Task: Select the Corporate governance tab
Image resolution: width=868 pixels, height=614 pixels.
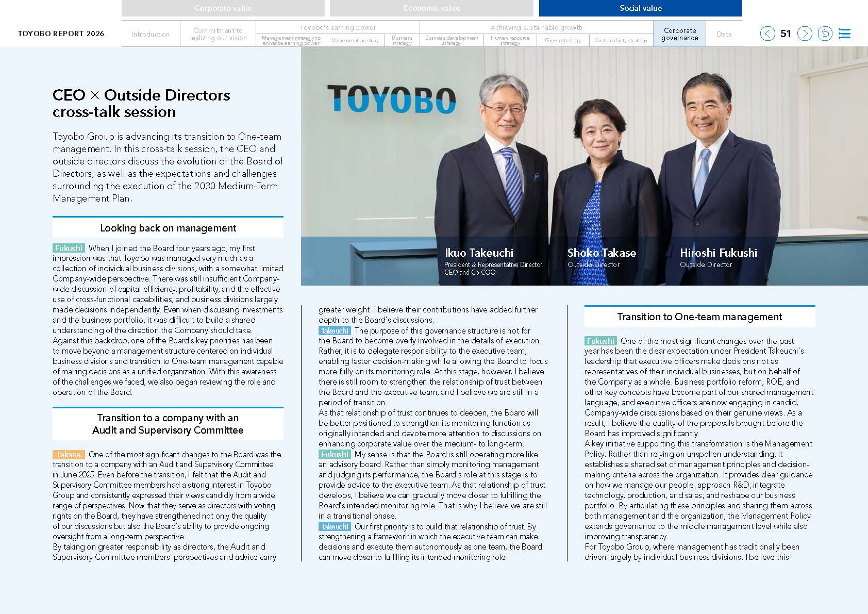Action: pyautogui.click(x=679, y=34)
